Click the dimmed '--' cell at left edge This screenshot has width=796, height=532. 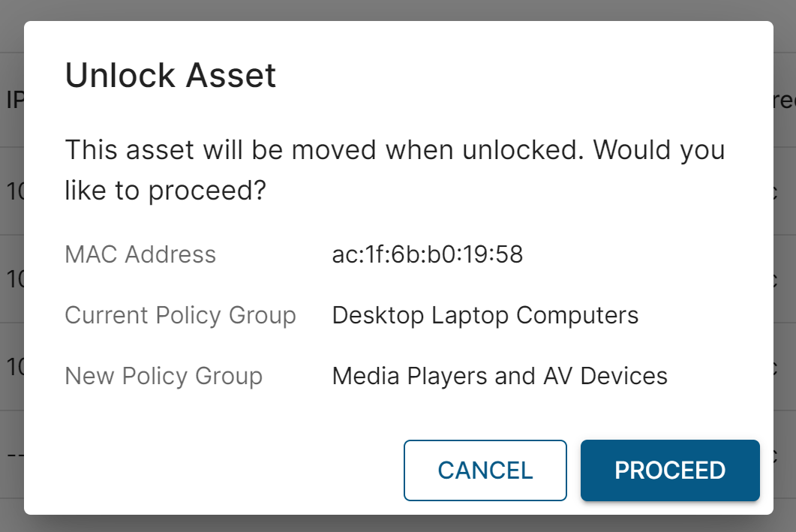tap(11, 455)
